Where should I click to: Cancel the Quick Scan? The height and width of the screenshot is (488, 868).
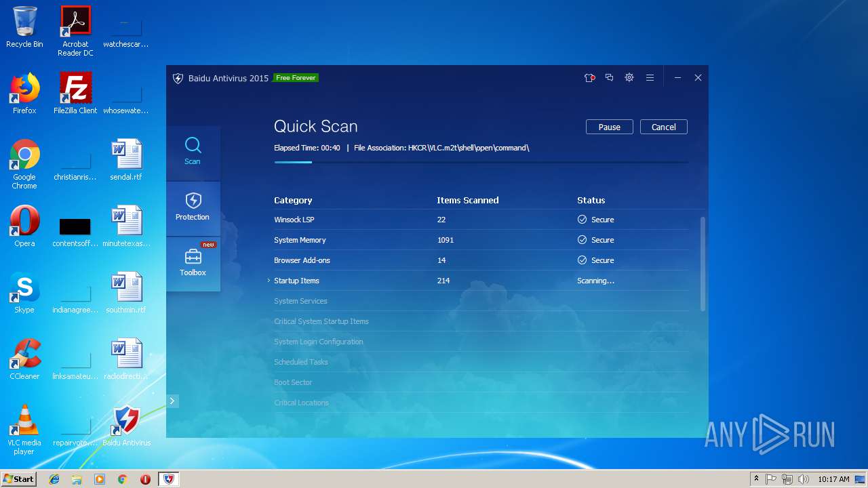[x=663, y=127]
